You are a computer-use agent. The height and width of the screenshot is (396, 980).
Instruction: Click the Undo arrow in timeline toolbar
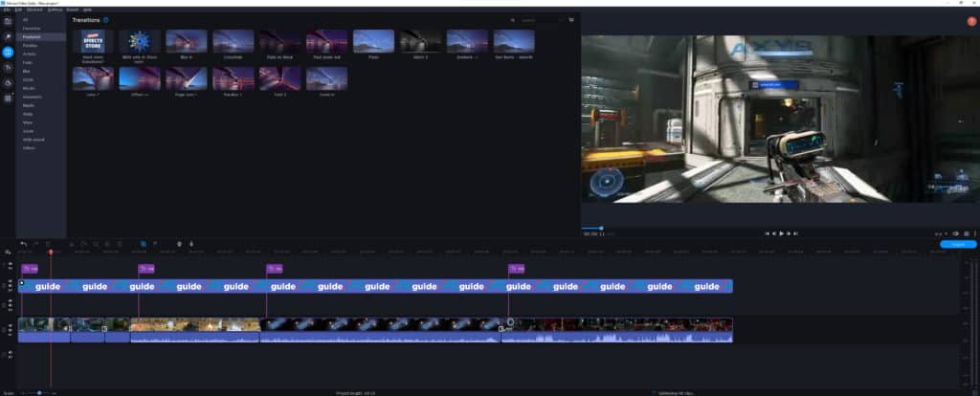coord(23,244)
